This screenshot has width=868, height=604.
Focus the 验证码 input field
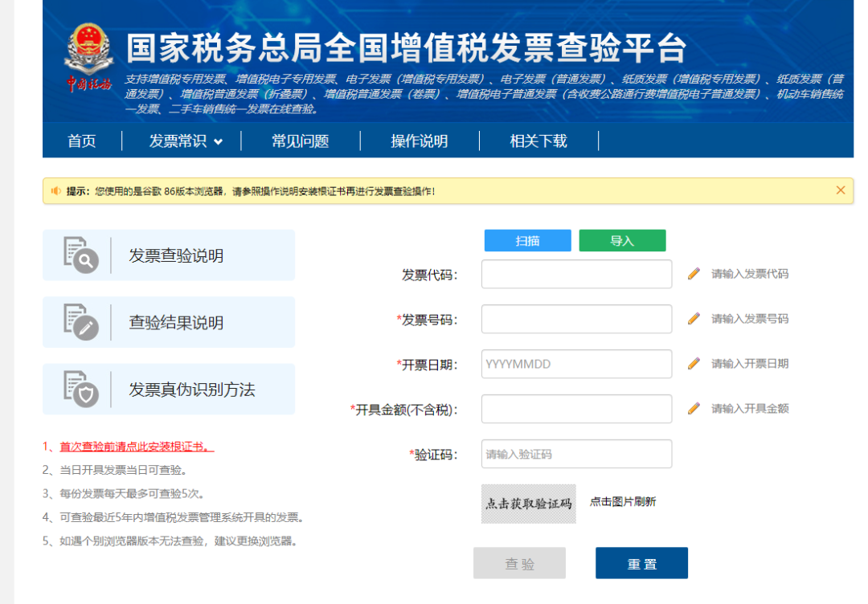click(x=576, y=454)
